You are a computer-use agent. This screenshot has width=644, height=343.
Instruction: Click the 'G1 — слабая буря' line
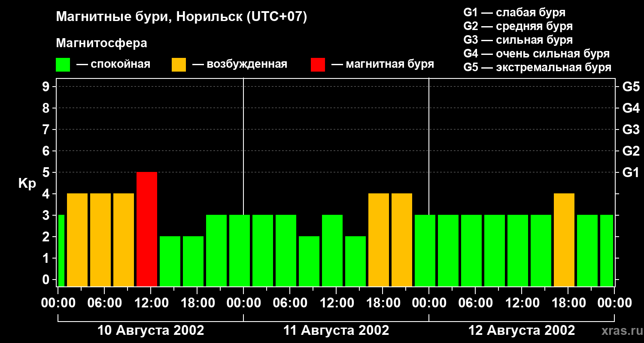[514, 12]
